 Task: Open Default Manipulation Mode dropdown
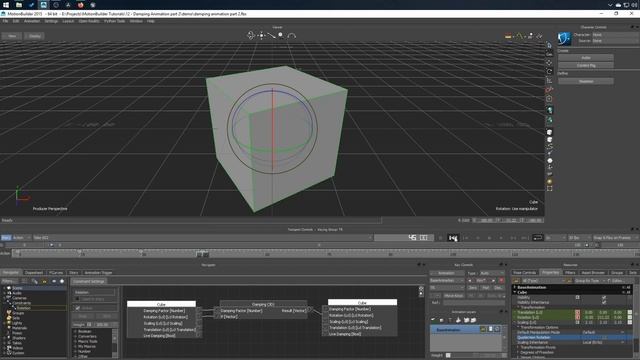pyautogui.click(x=603, y=332)
